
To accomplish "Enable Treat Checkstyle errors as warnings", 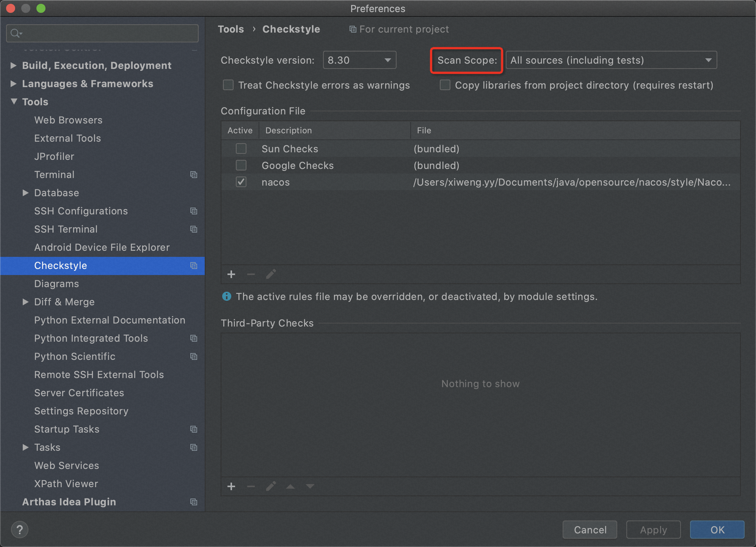I will 228,85.
